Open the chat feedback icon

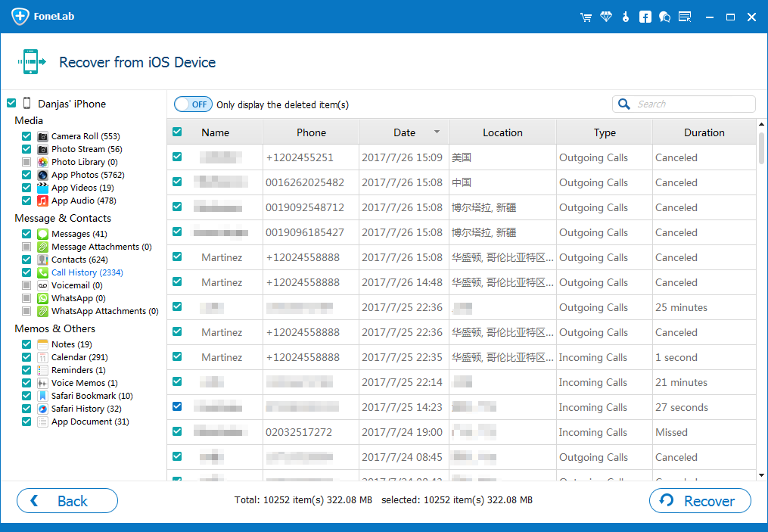[x=664, y=17]
